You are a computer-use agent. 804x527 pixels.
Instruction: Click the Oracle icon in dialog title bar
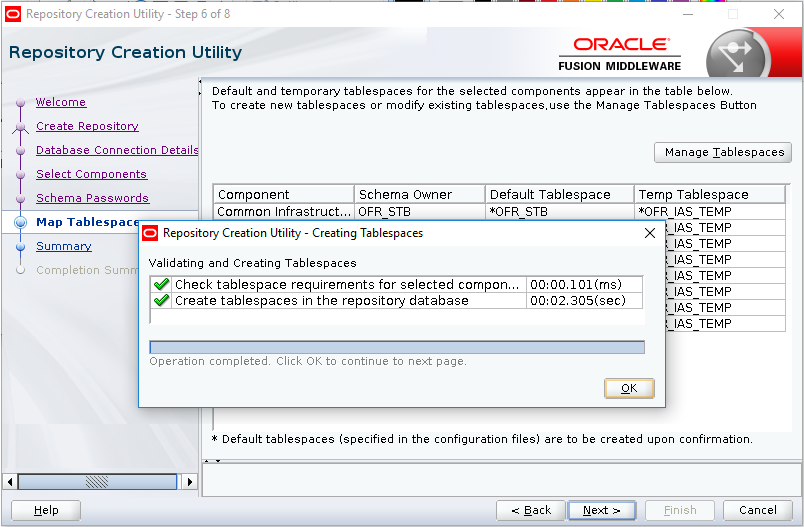[151, 233]
